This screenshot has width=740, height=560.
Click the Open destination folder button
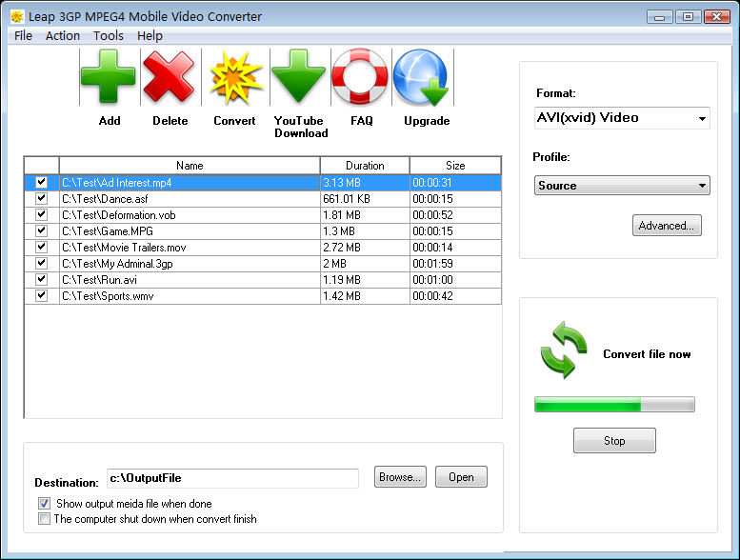tap(461, 477)
